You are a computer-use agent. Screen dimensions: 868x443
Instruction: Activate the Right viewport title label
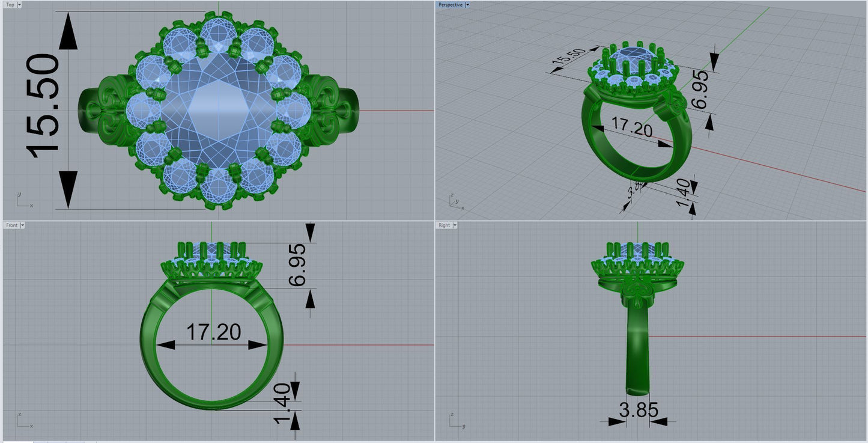click(x=444, y=225)
